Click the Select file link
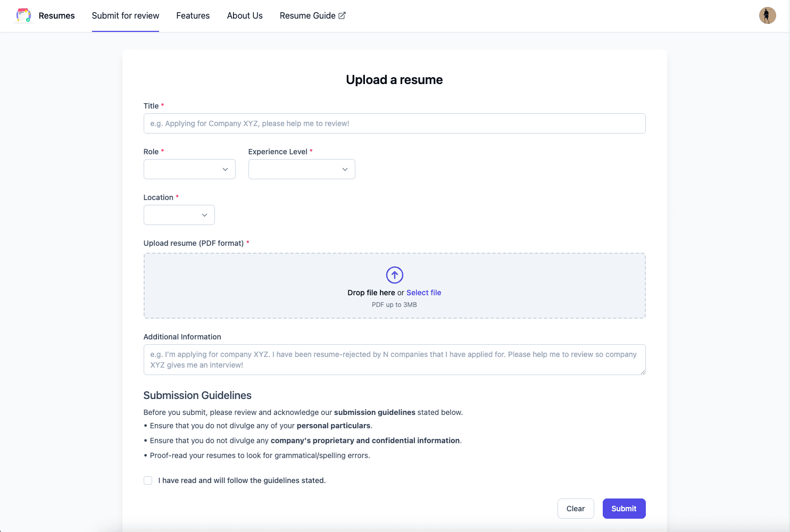This screenshot has height=532, width=790. point(423,293)
